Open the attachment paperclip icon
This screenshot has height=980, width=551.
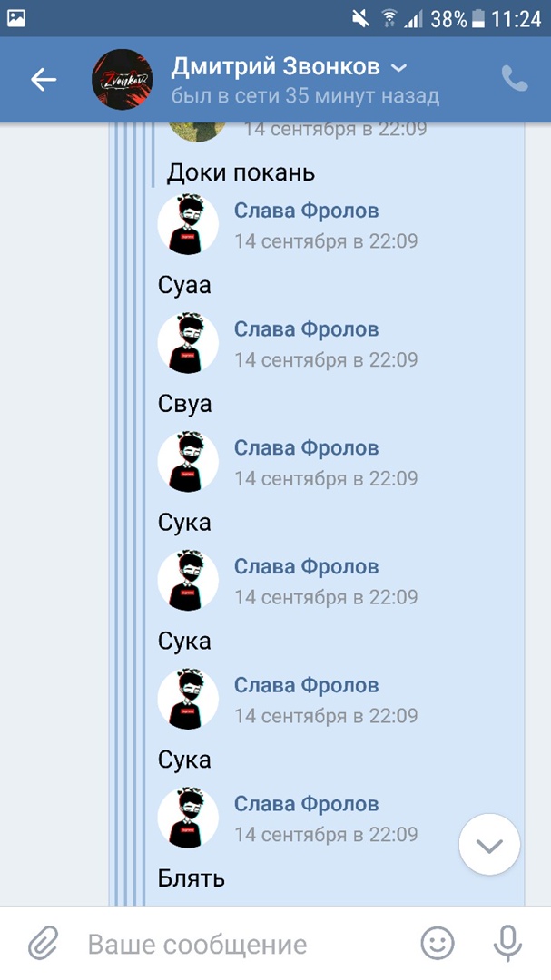click(x=44, y=943)
